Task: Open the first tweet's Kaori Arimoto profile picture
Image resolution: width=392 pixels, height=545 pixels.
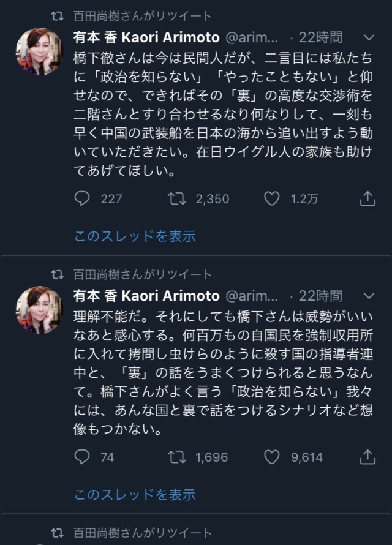Action: 40,51
